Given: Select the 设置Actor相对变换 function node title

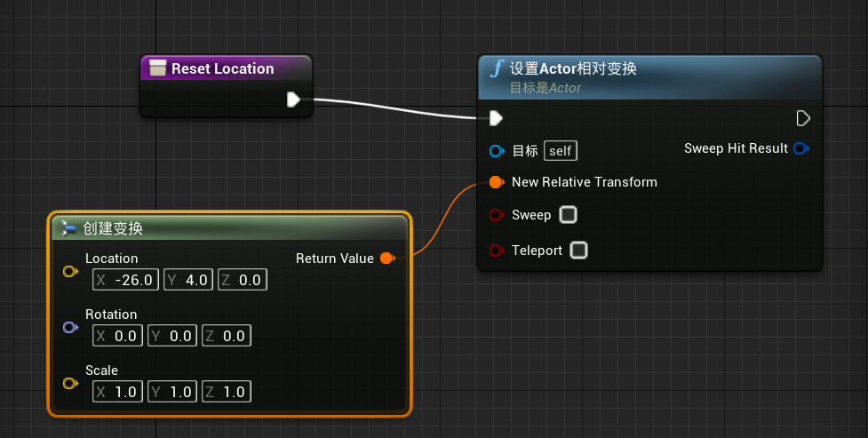Looking at the screenshot, I should tap(573, 69).
